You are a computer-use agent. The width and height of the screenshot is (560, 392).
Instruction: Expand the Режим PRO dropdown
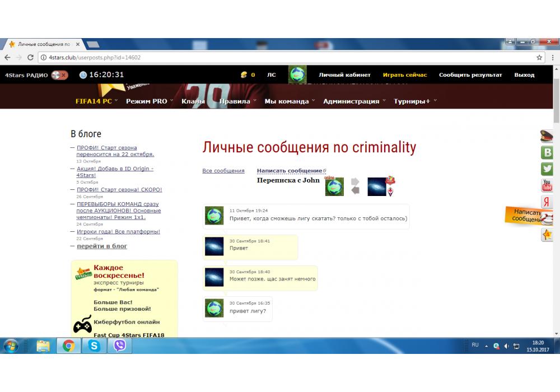[147, 101]
